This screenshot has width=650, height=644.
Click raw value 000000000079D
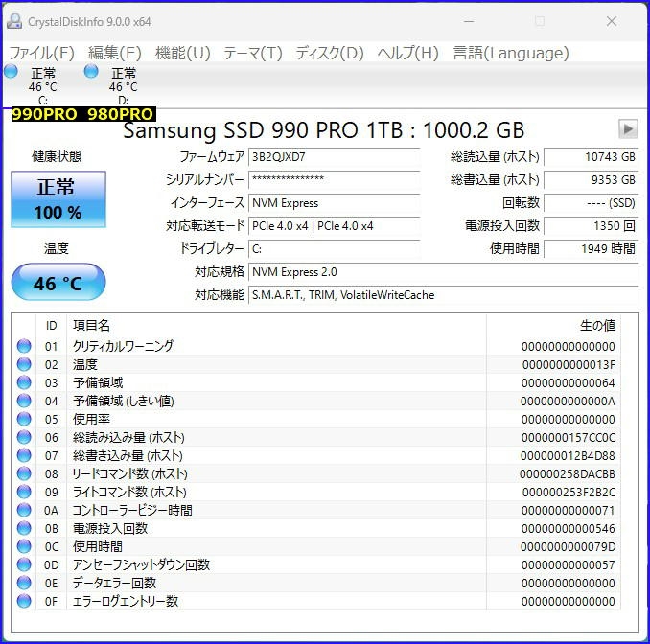(x=568, y=547)
